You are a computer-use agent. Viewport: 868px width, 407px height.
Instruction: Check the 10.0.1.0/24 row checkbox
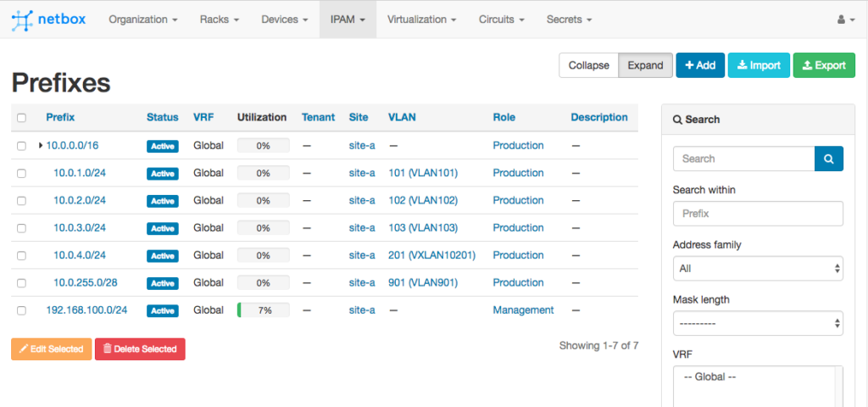21,173
